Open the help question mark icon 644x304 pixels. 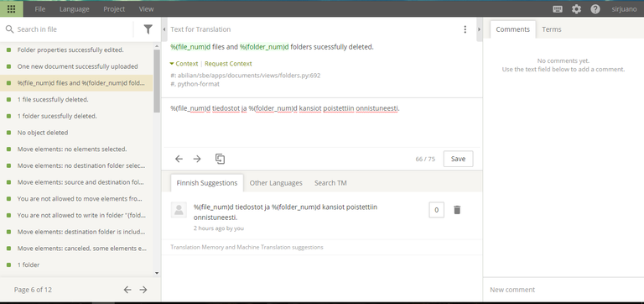pyautogui.click(x=595, y=9)
